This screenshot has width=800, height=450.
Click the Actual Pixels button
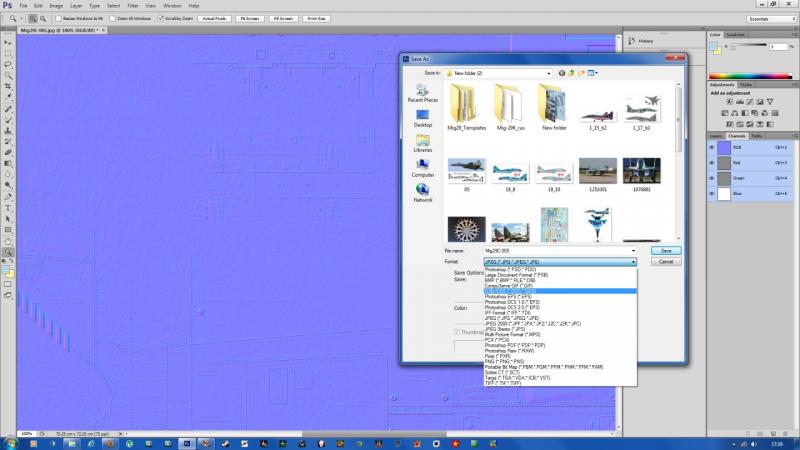pos(214,18)
